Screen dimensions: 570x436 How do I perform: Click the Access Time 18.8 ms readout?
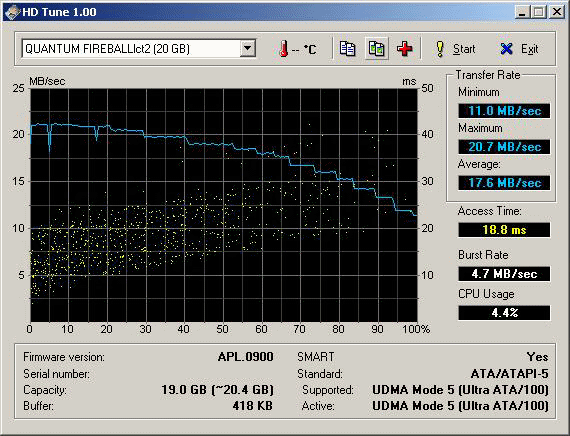pyautogui.click(x=504, y=230)
